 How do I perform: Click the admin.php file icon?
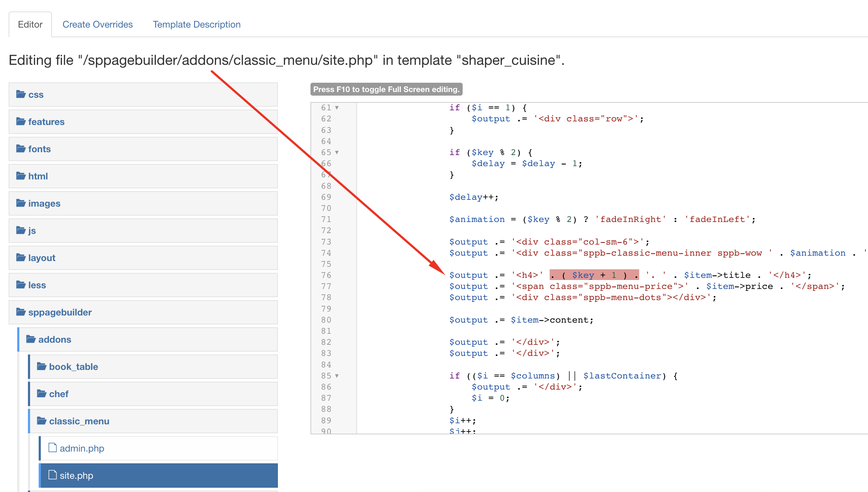[x=53, y=448]
